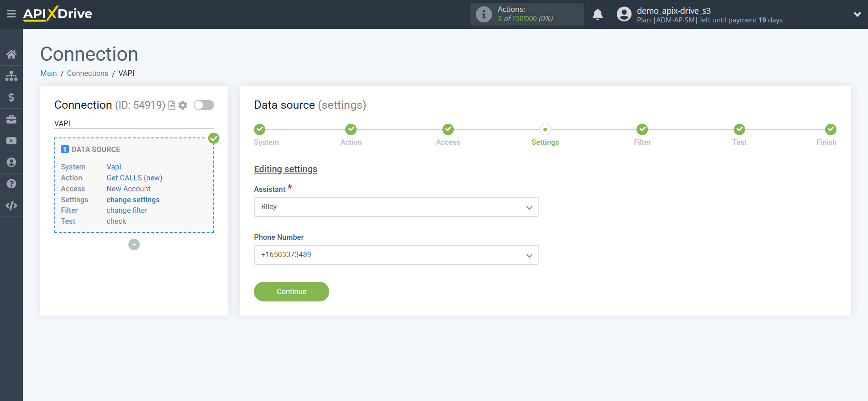Image resolution: width=868 pixels, height=401 pixels.
Task: Open the dollar billing sidebar icon
Action: [11, 97]
